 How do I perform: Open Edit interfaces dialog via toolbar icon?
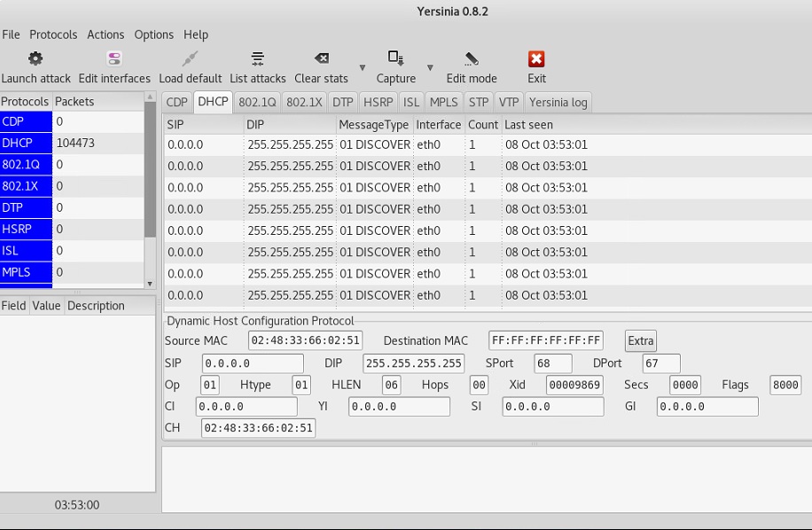point(113,57)
